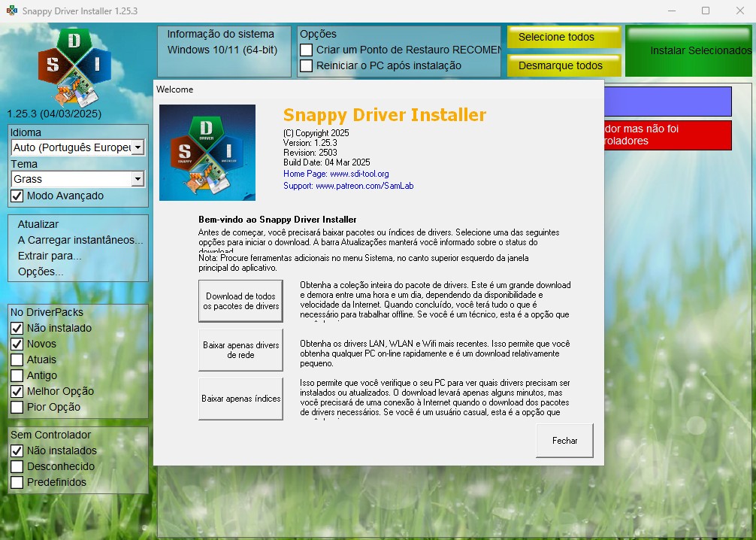Screen dimensions: 756x540
Task: Open the Home Page www.sdi-tool.org link
Action: (x=336, y=174)
